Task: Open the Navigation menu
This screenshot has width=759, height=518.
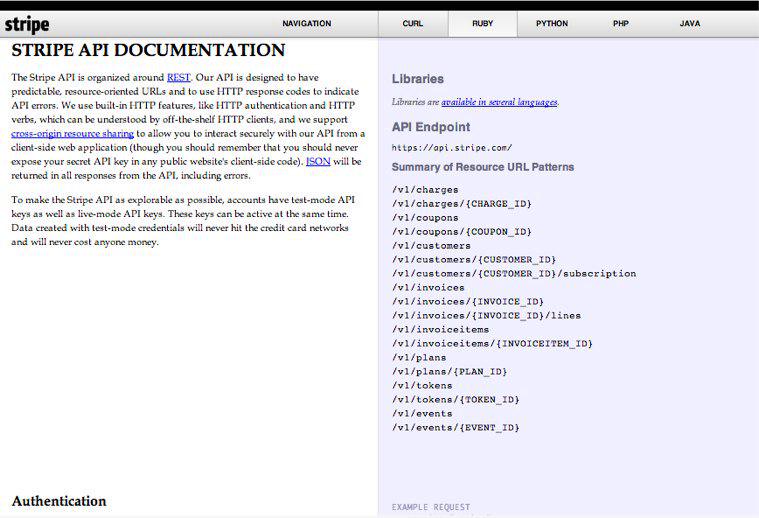Action: (307, 23)
